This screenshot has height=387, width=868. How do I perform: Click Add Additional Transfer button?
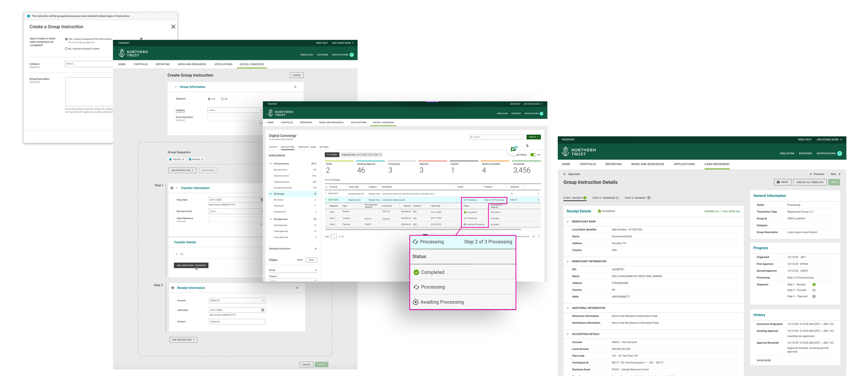pyautogui.click(x=191, y=265)
